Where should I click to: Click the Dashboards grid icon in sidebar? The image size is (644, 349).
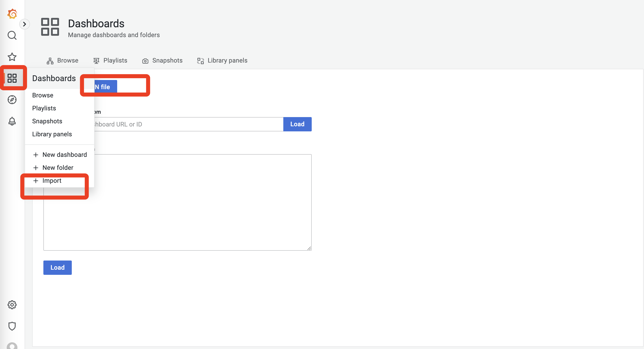[x=12, y=78]
